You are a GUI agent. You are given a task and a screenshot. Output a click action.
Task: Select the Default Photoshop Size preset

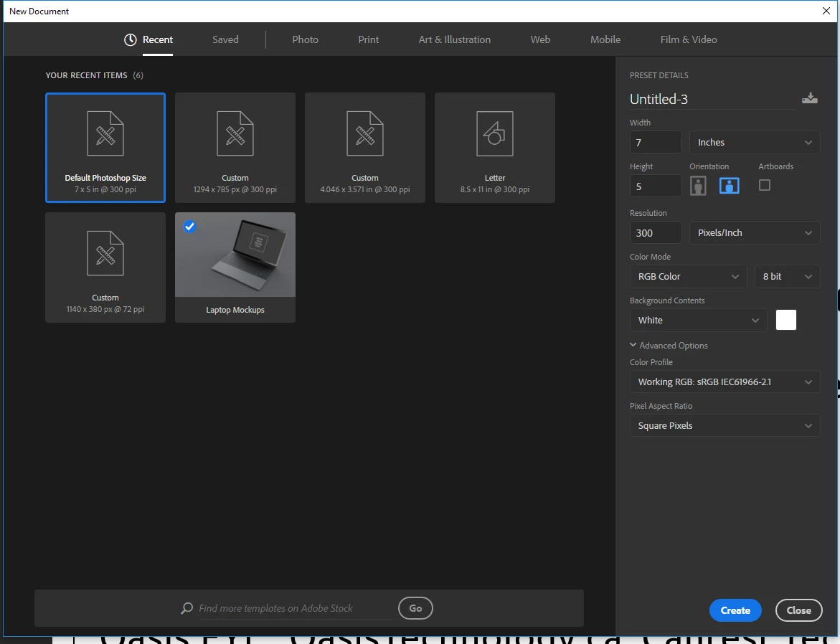point(105,148)
